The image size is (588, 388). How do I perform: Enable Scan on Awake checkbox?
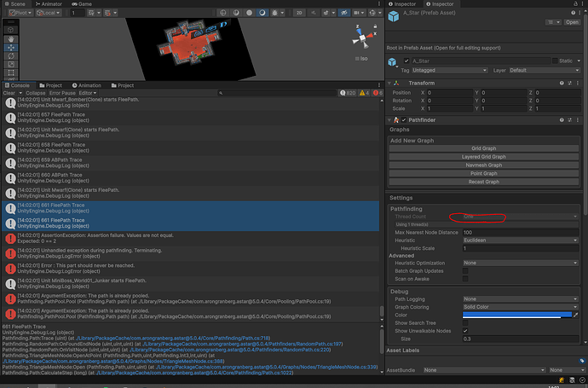tap(465, 279)
